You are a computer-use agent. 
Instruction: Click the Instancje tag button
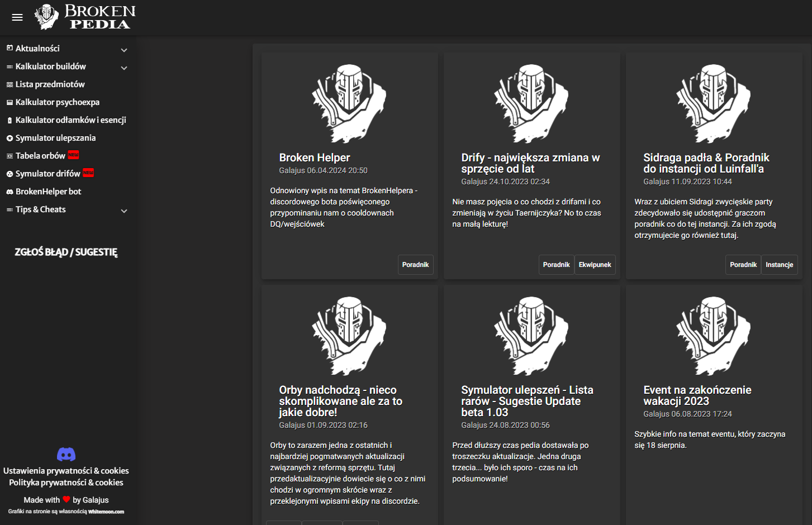coord(779,265)
